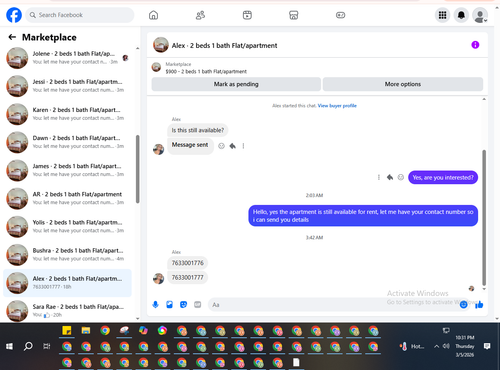Reply to the 'Message sent' bubble
Image resolution: width=500 pixels, height=370 pixels.
233,146
